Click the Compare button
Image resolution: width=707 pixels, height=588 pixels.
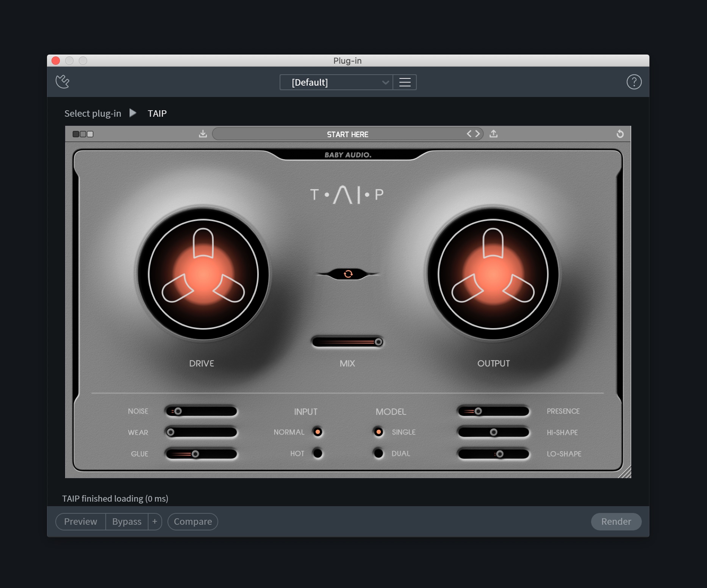pos(193,522)
